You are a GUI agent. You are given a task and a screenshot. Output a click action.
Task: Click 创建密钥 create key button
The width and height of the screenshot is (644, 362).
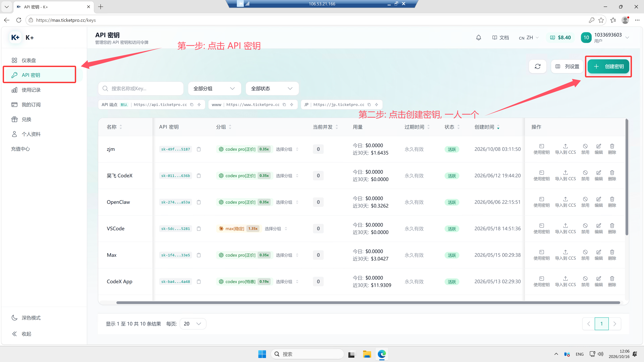(x=608, y=67)
